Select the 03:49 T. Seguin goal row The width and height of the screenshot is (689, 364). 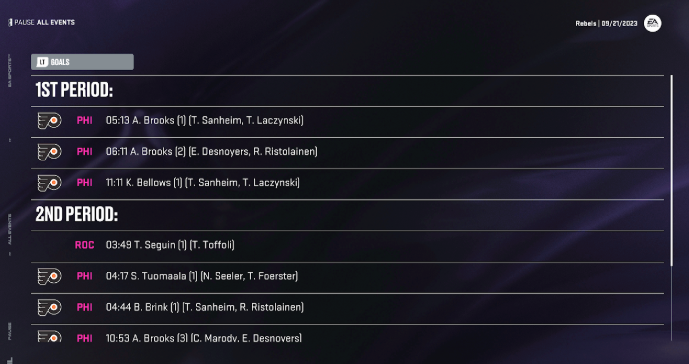click(x=347, y=245)
